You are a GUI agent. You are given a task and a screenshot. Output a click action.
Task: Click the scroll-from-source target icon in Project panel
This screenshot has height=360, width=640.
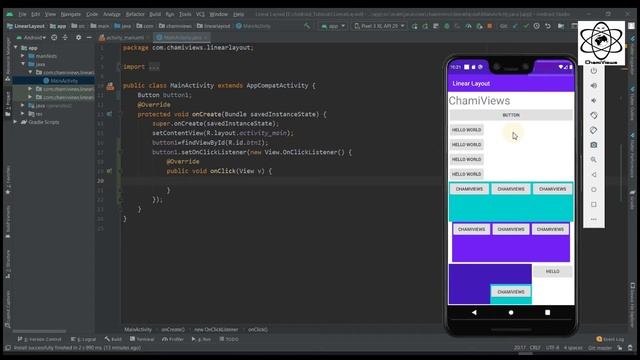[54, 37]
